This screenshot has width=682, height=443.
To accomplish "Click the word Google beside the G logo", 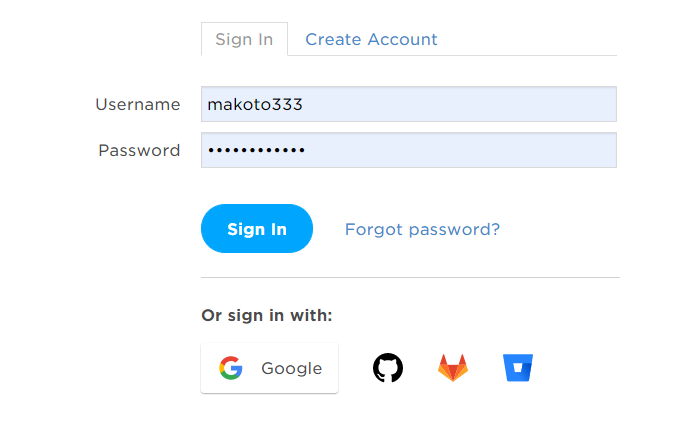I will pos(291,368).
